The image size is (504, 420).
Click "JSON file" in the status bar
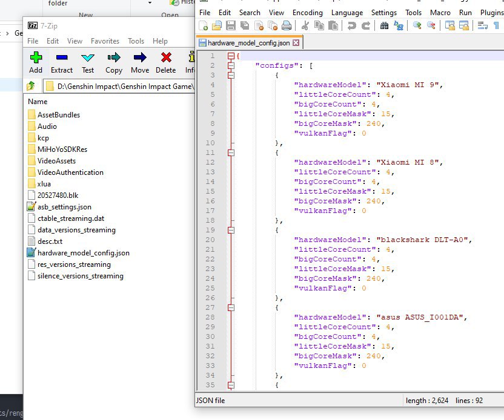coord(211,401)
